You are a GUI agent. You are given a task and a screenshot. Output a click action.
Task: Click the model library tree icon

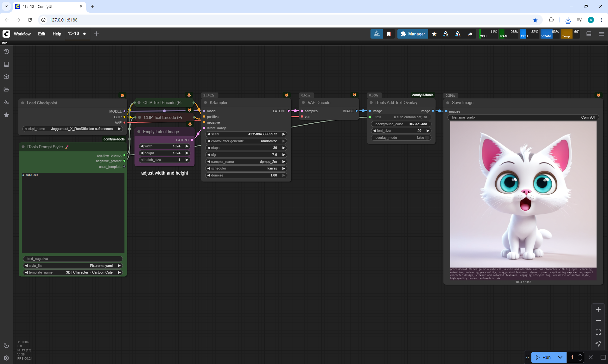point(6,102)
